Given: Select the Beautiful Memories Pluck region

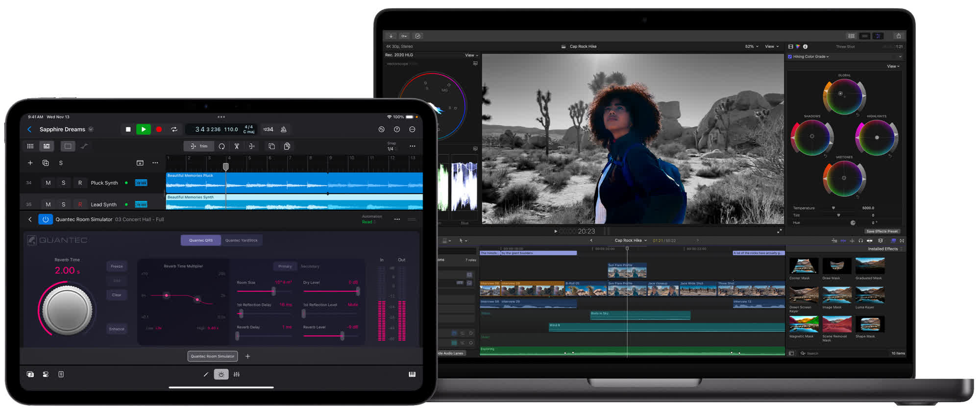Looking at the screenshot, I should tap(294, 182).
